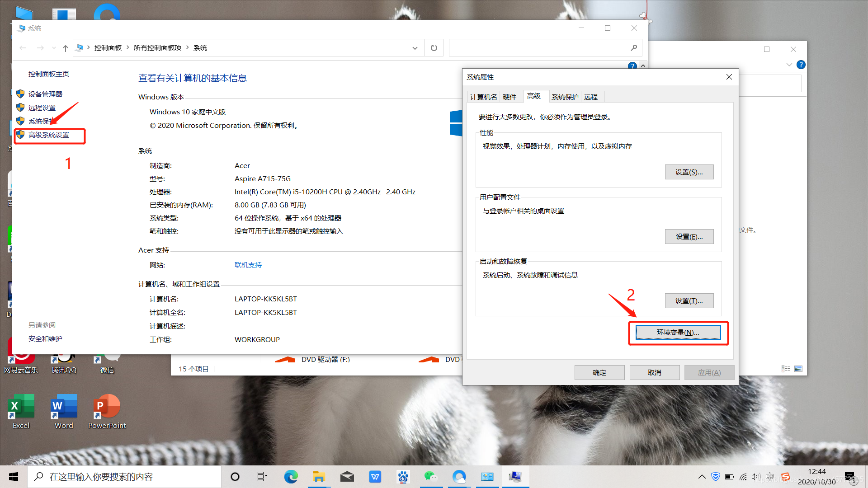This screenshot has height=488, width=868.
Task: Open Baidu app from taskbar
Action: (x=403, y=477)
